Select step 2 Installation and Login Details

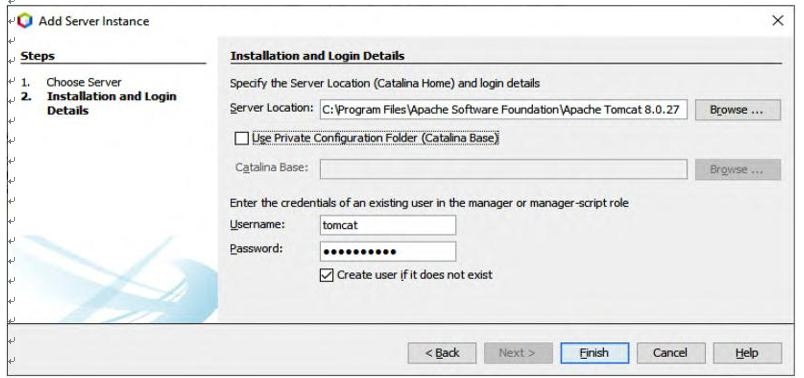[111, 103]
